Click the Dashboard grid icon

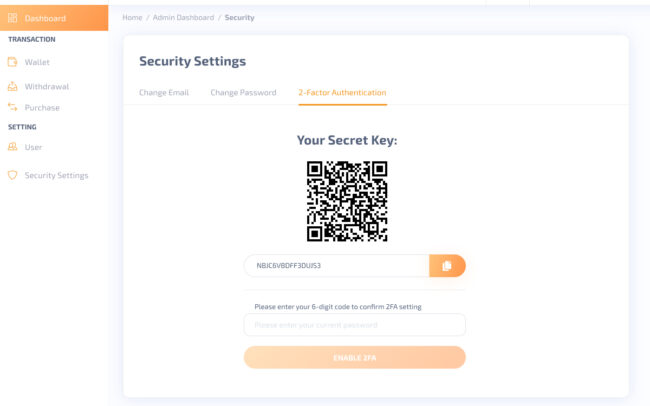click(x=12, y=18)
